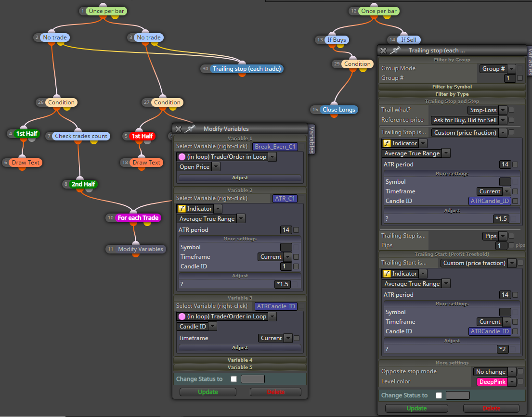Toggle Change Status checkbox in Modify Variables
The image size is (532, 417).
pyautogui.click(x=234, y=379)
